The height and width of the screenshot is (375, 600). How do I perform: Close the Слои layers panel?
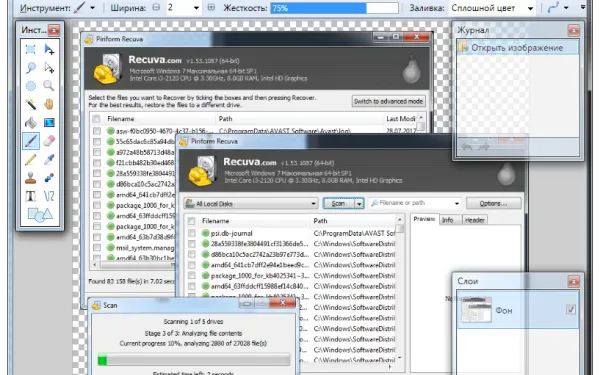pos(573,282)
